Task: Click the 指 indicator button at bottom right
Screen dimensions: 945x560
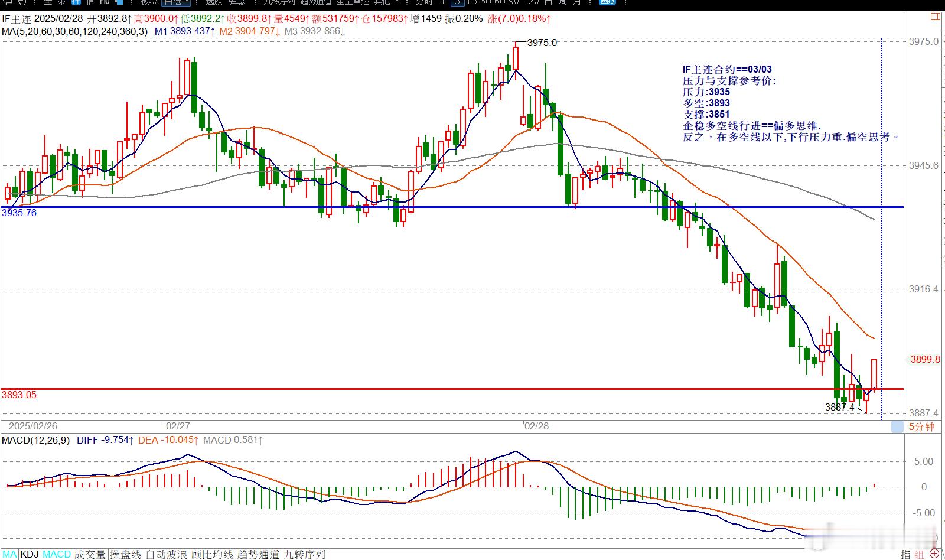Action: (905, 554)
